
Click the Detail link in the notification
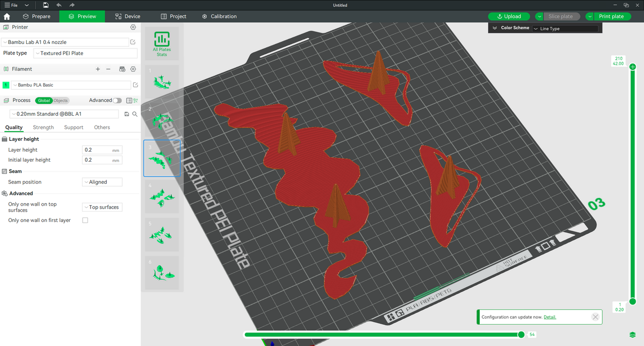(x=550, y=317)
